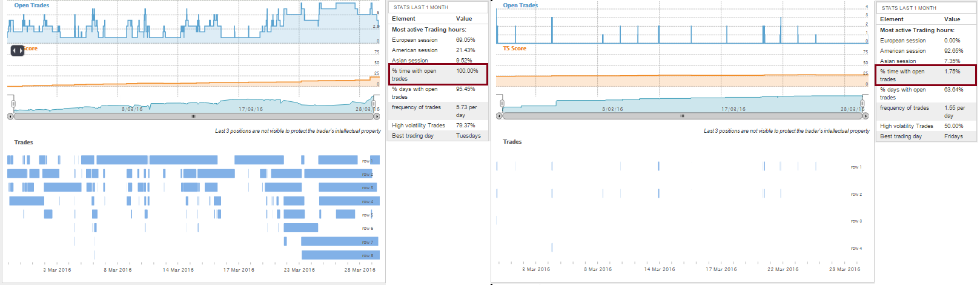Click the highlighted 100.00% time with open trades row
This screenshot has height=285, width=980.
click(438, 75)
